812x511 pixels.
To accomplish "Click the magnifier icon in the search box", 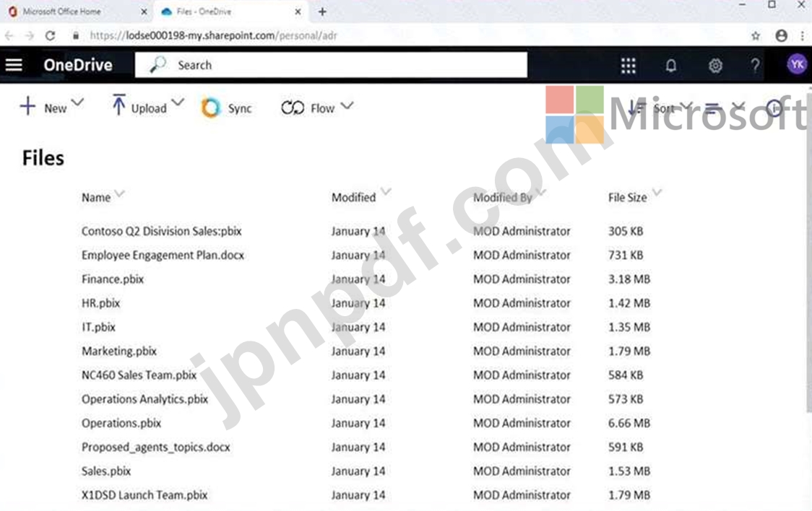I will 157,65.
